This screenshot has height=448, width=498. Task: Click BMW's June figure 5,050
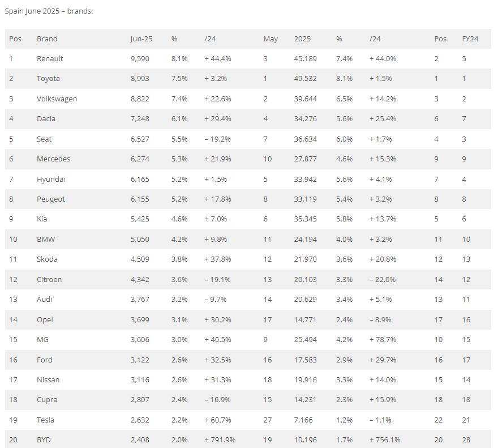[x=140, y=239]
